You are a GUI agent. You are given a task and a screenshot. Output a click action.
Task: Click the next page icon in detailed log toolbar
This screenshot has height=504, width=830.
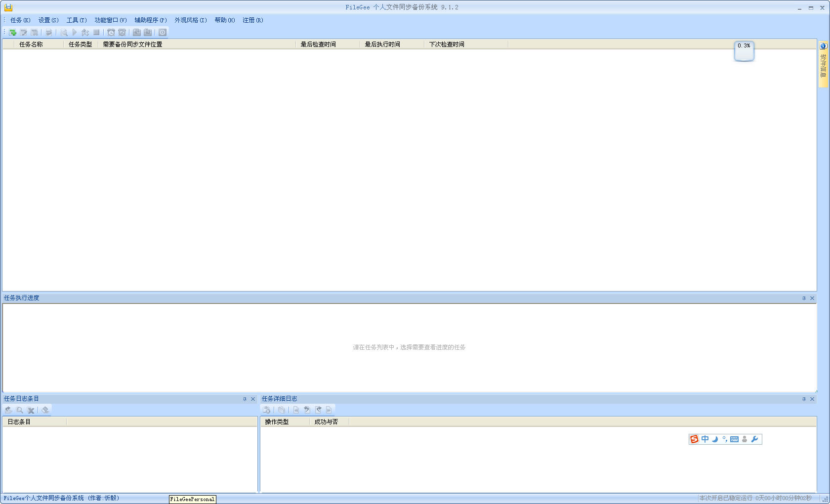tap(318, 410)
